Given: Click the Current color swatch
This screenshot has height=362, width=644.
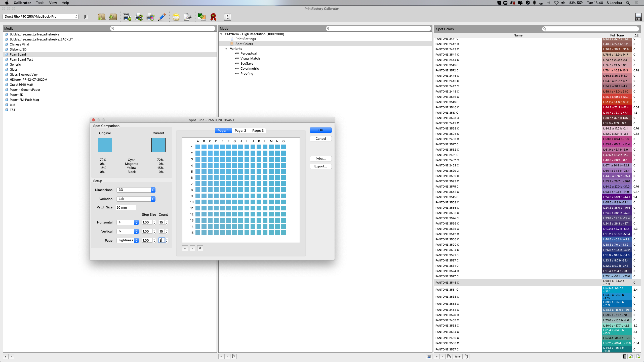Looking at the screenshot, I should point(158,145).
